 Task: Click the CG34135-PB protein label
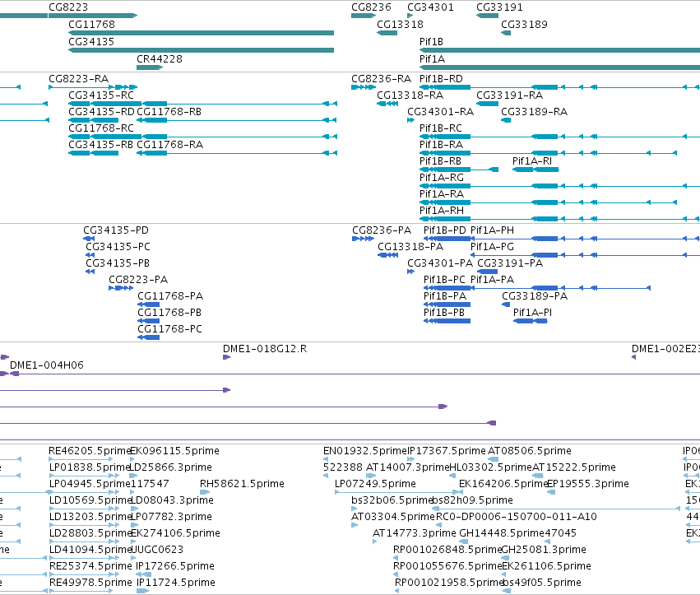click(x=118, y=263)
